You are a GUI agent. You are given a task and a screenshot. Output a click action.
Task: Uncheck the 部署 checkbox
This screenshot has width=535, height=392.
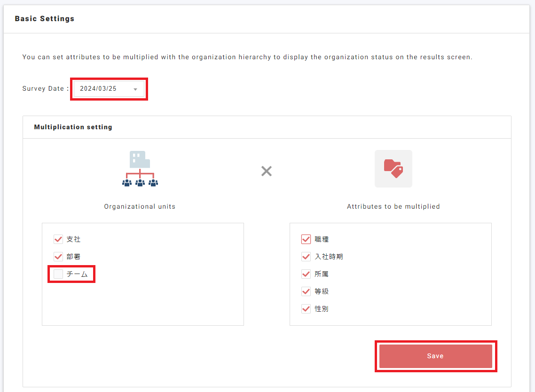[x=58, y=257]
